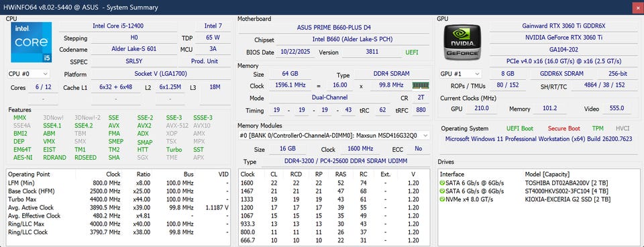Select motherboard name ASUS PRIME B660-PLUS D4
Image resolution: width=644 pixels, height=247 pixels.
click(334, 28)
